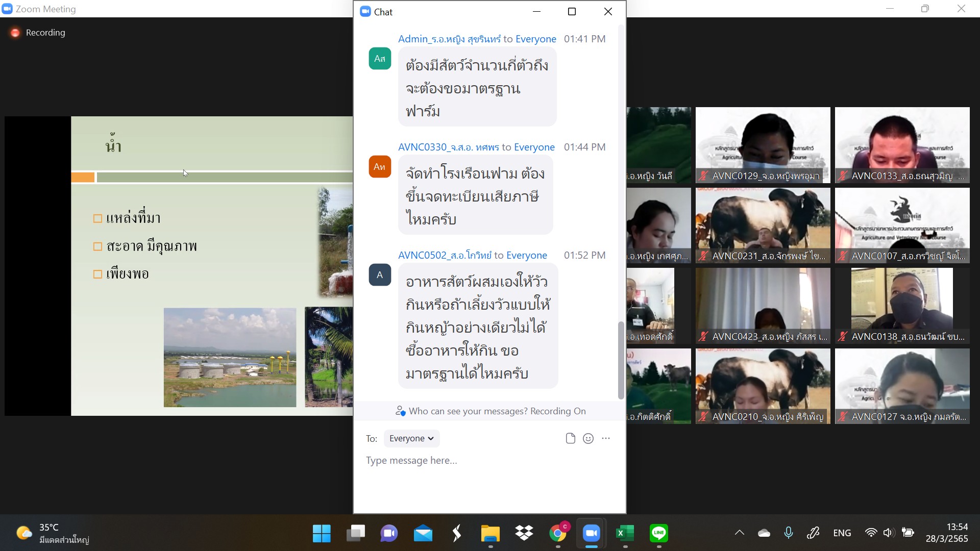Click the red Recording indicator

tap(15, 33)
